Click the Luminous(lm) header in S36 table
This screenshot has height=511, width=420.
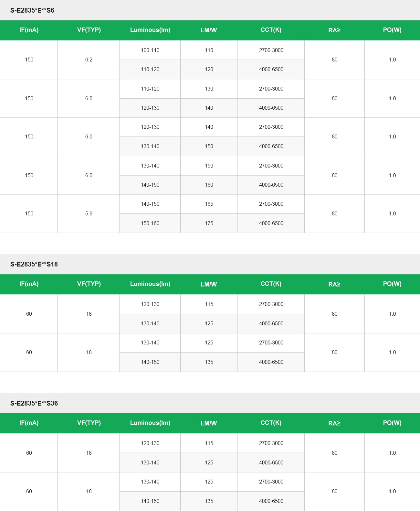point(150,423)
